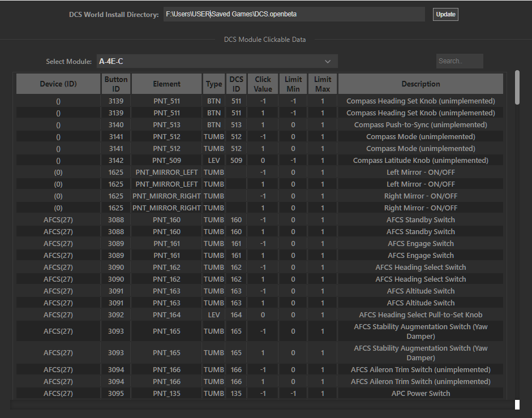
Task: Click Button ID cell 3142
Action: (116, 160)
